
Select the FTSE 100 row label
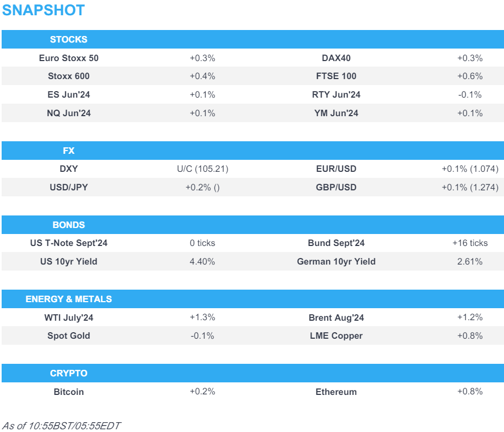(336, 76)
